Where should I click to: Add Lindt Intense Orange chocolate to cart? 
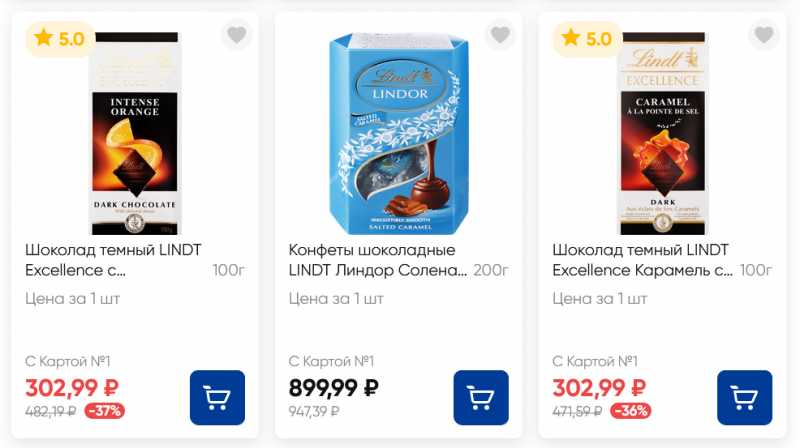[217, 398]
